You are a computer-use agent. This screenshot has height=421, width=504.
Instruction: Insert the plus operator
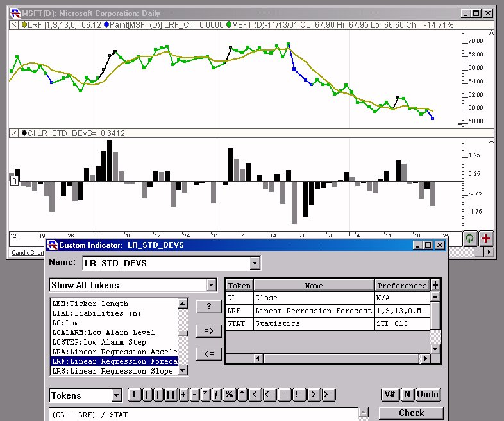point(183,395)
